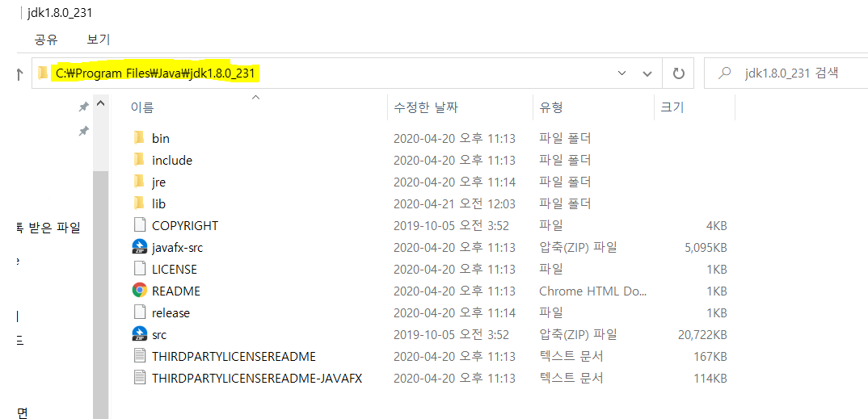Click the 4KB size of COPYRIGHT
This screenshot has height=419, width=868.
pyautogui.click(x=716, y=225)
